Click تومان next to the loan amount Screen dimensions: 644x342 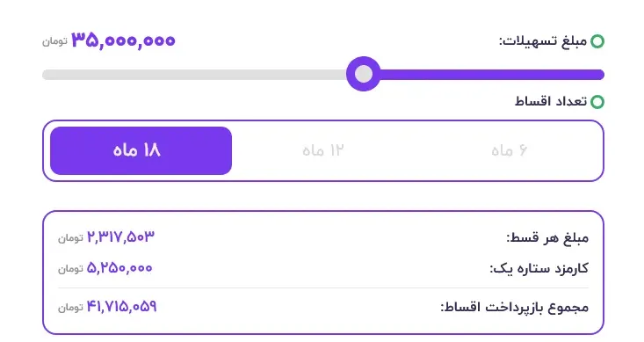[x=54, y=41]
